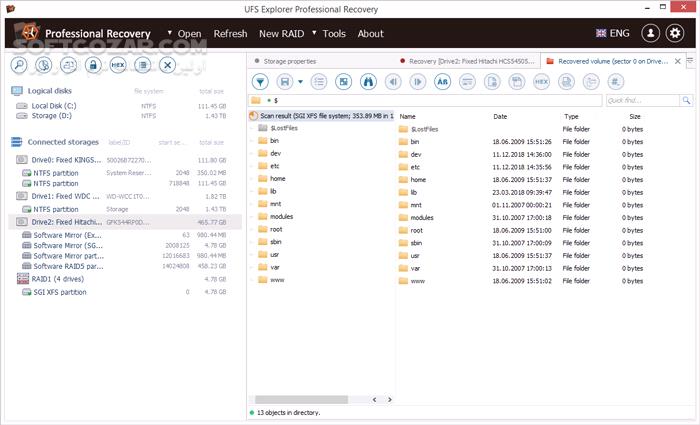Switch to the Storage properties tab
700x425 pixels.
click(289, 61)
